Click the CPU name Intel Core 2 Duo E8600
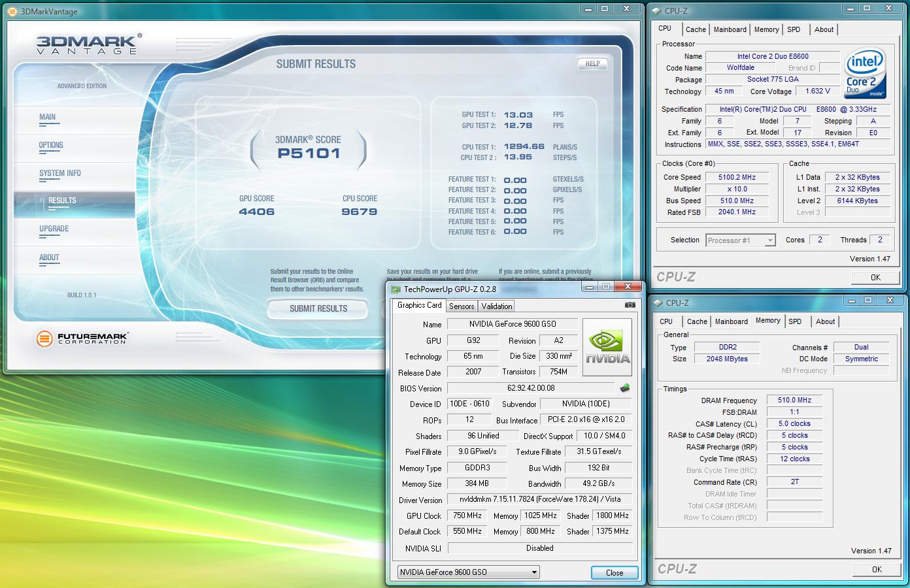Image resolution: width=910 pixels, height=588 pixels. 773,56
